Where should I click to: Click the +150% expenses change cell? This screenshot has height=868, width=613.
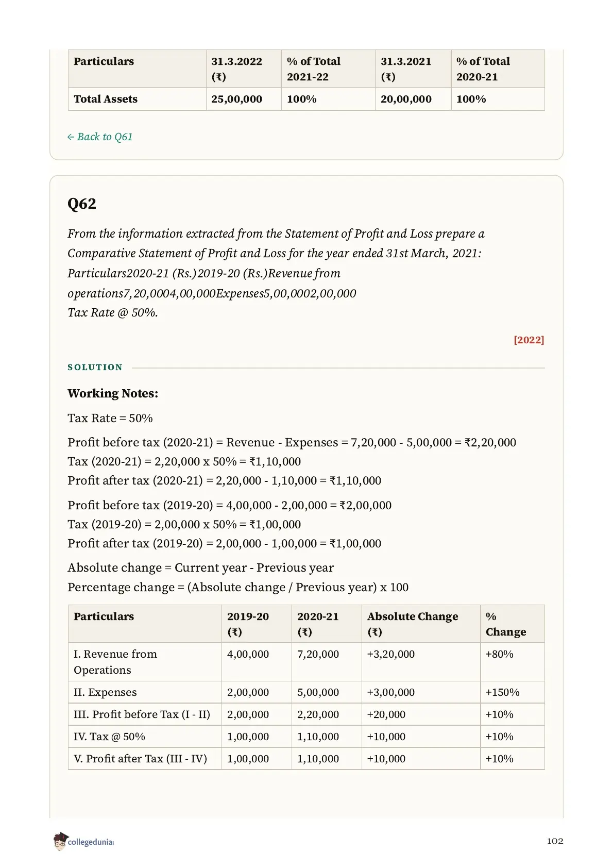click(502, 692)
